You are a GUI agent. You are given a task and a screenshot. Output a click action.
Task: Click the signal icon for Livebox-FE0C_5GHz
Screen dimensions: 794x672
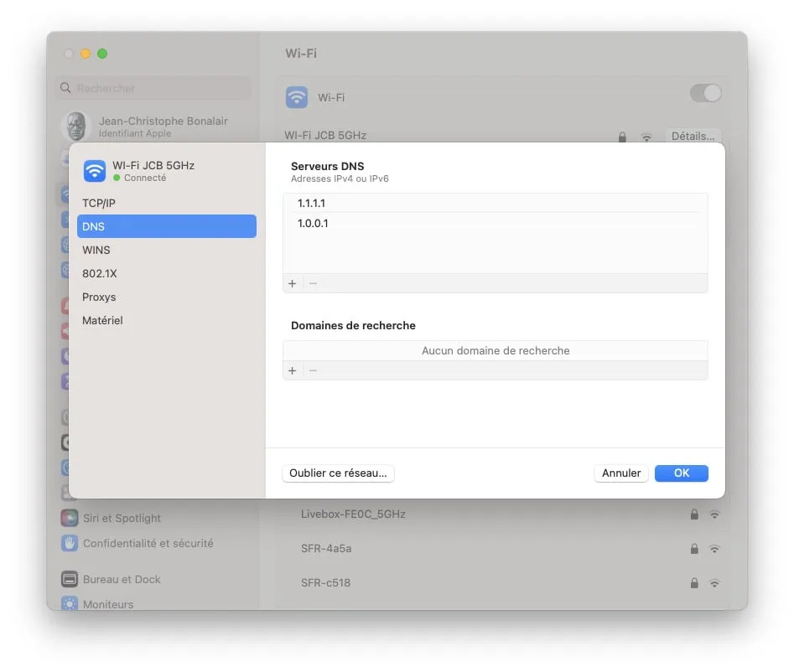pos(714,514)
